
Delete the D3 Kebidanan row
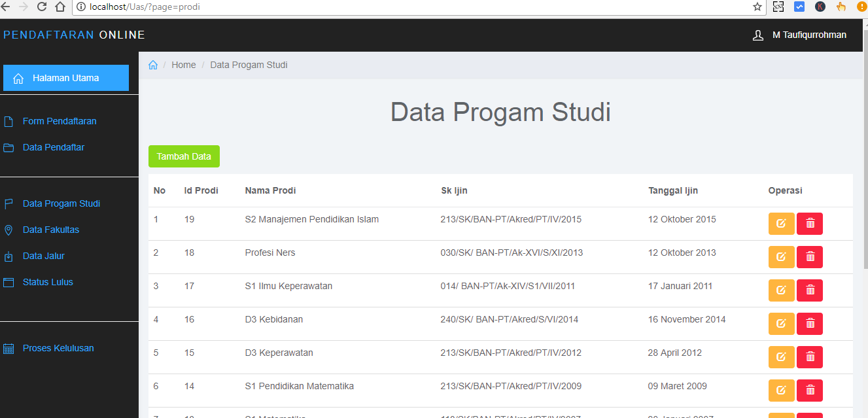[x=810, y=323]
